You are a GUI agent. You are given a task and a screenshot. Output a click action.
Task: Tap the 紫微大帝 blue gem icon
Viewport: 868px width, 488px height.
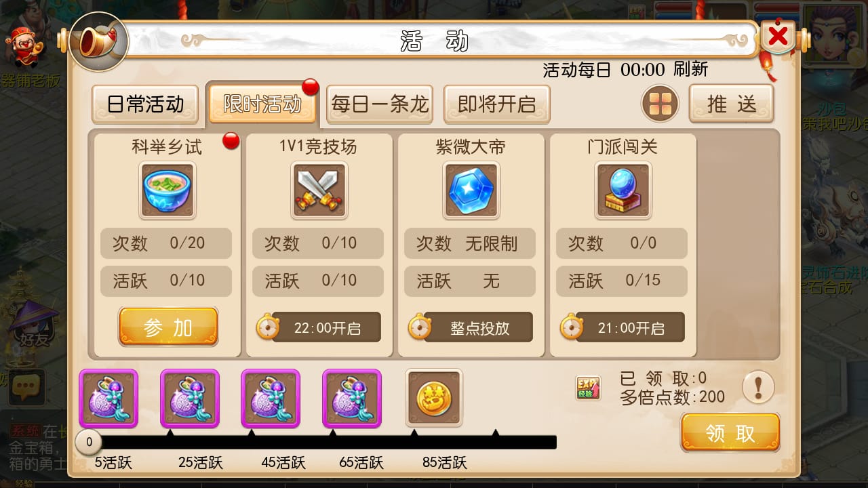pyautogui.click(x=471, y=190)
